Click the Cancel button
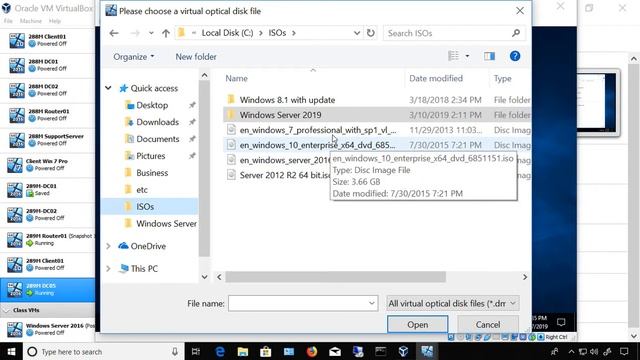This screenshot has width=640, height=360. (488, 324)
